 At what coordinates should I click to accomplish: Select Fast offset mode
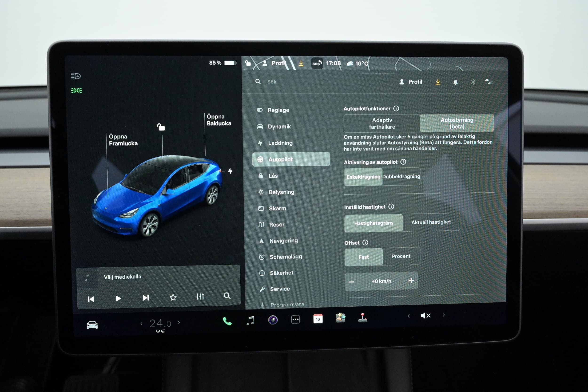pyautogui.click(x=363, y=257)
